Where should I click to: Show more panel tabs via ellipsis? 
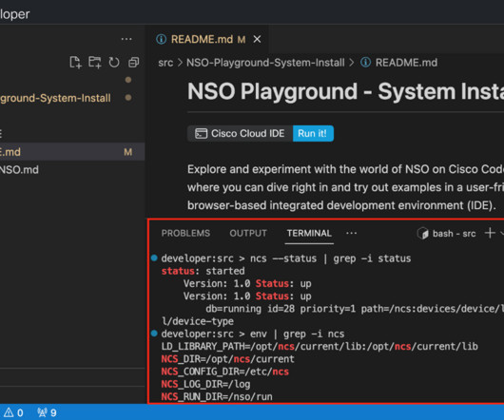(351, 233)
